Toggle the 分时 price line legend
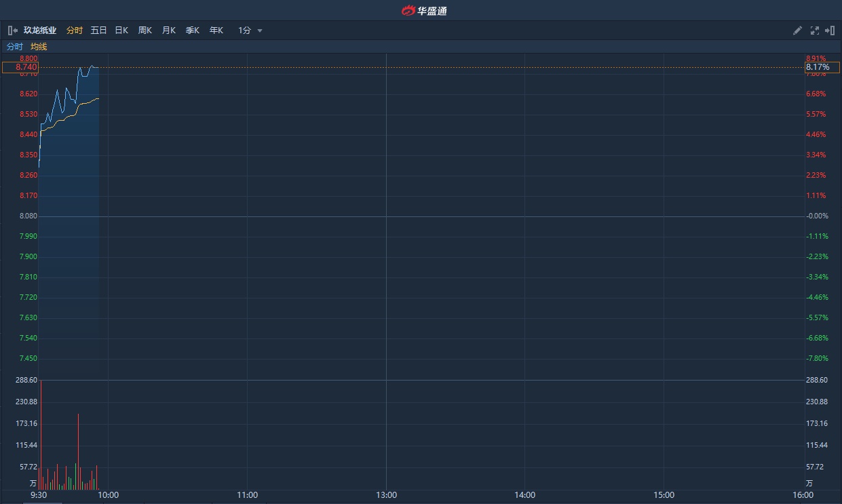This screenshot has width=842, height=504. [x=15, y=47]
